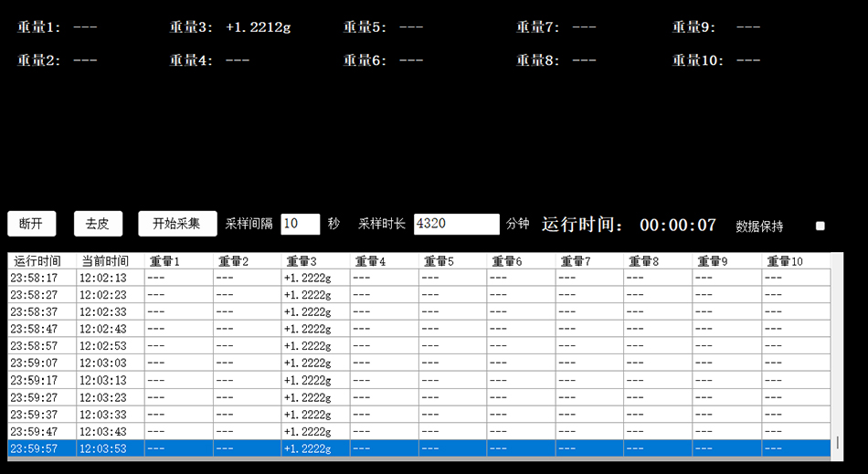Select the row with run time 23:59:37
This screenshot has height=474, width=868.
[419, 415]
